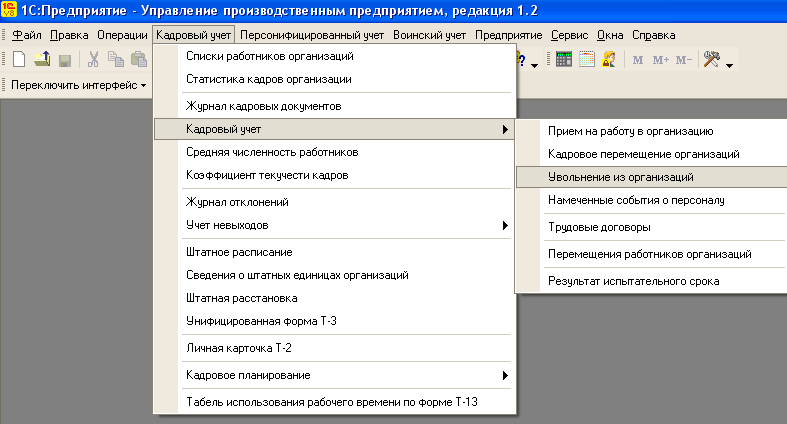Select Штатная расстановка entry

coord(334,298)
